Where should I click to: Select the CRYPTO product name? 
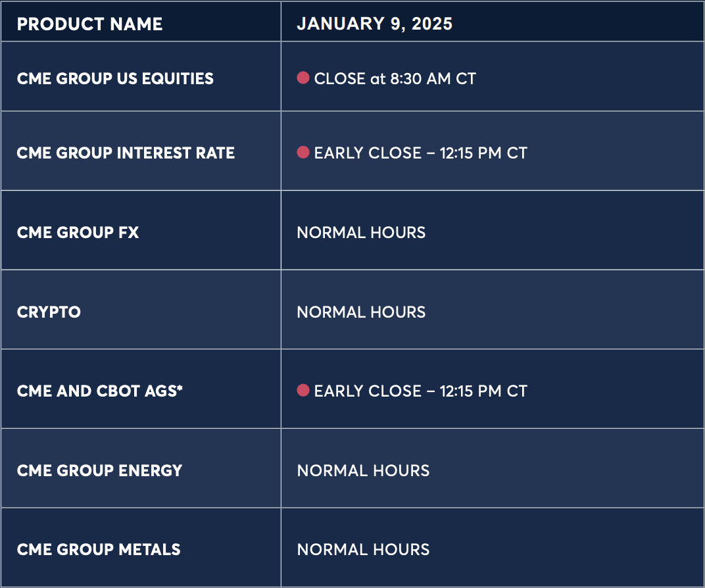49,312
